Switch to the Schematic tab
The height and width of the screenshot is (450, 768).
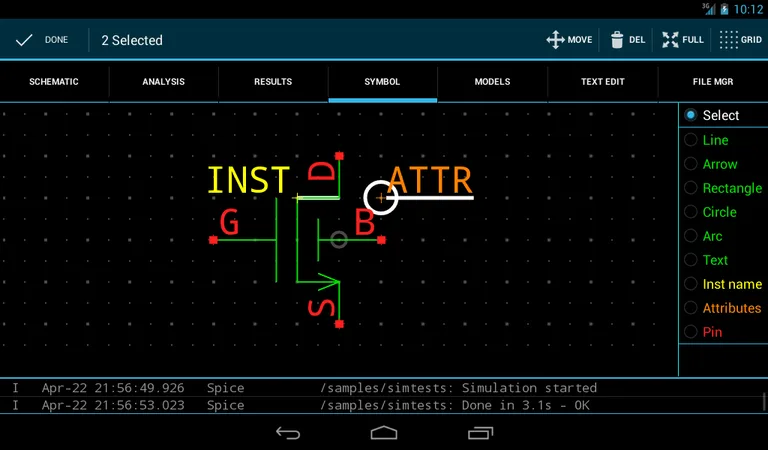tap(54, 82)
